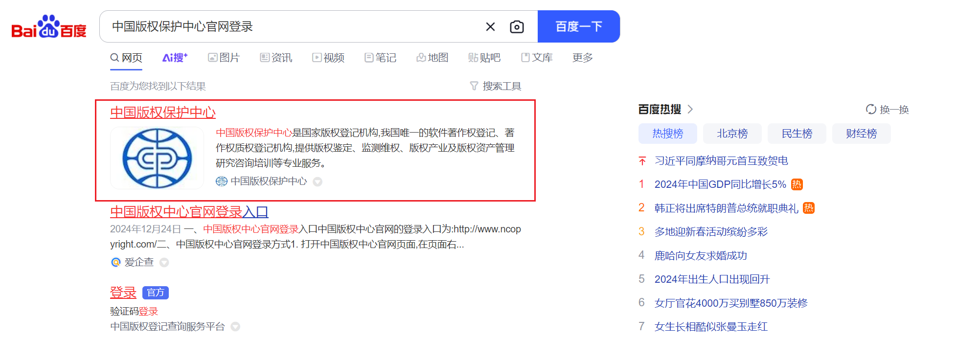The height and width of the screenshot is (340, 980).
Task: Open the Baidu logo homepage link
Action: click(x=49, y=27)
